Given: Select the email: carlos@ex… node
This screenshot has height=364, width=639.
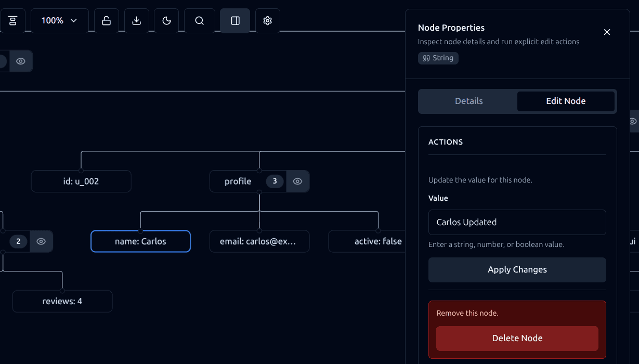Looking at the screenshot, I should [x=259, y=241].
